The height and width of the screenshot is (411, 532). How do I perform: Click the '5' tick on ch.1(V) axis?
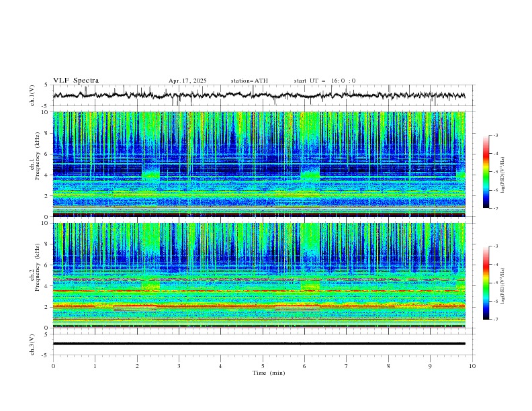46,85
